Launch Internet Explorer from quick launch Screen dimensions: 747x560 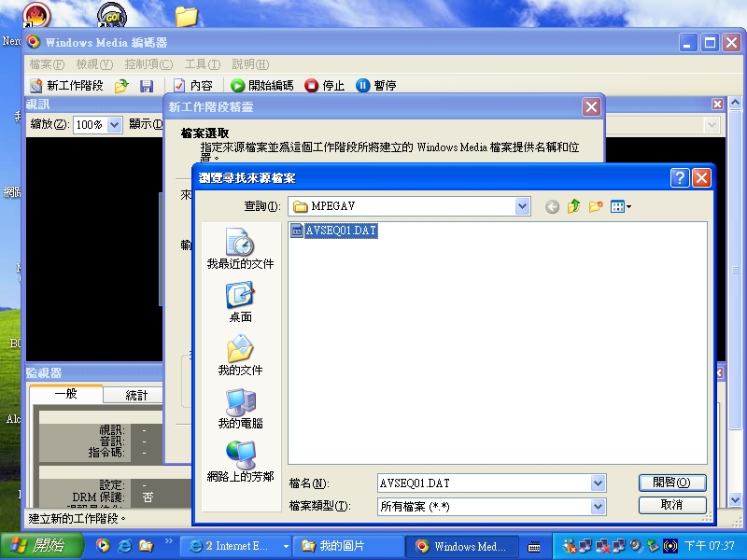click(x=124, y=546)
